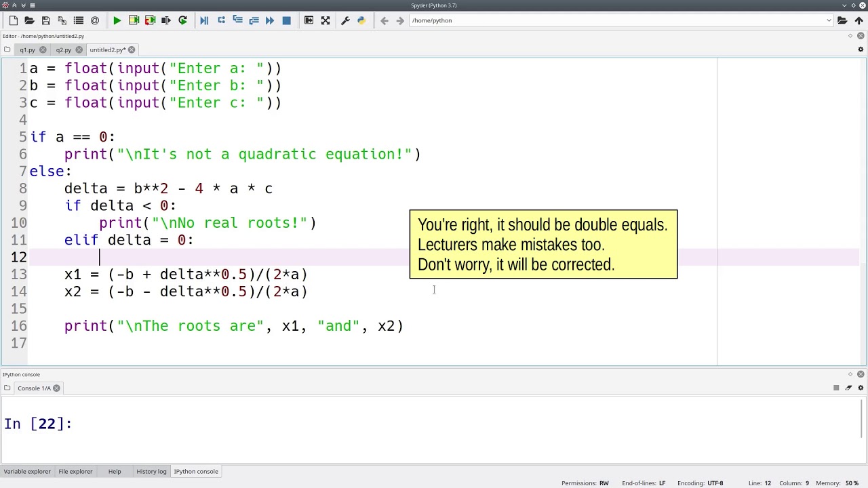Viewport: 868px width, 488px height.
Task: Switch to the Help tab
Action: pos(115,471)
